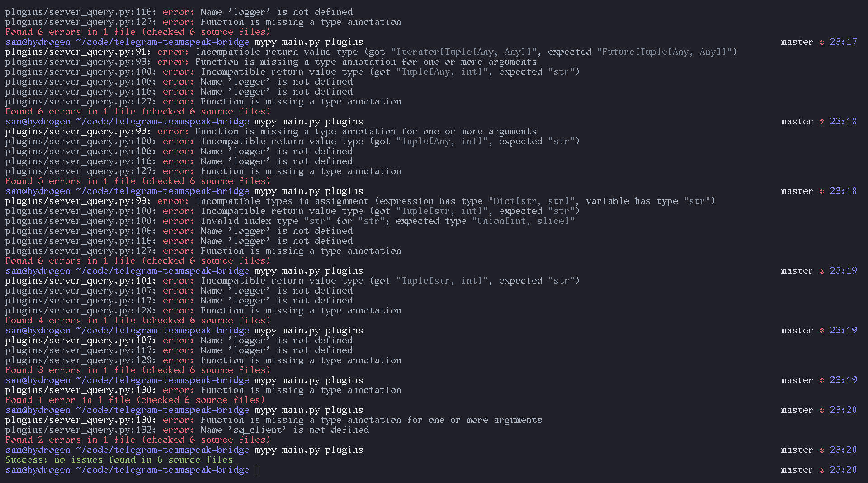Viewport: 868px width, 483px height.
Task: Click the 'Found 4 errors in 1 file' summary
Action: (x=137, y=321)
